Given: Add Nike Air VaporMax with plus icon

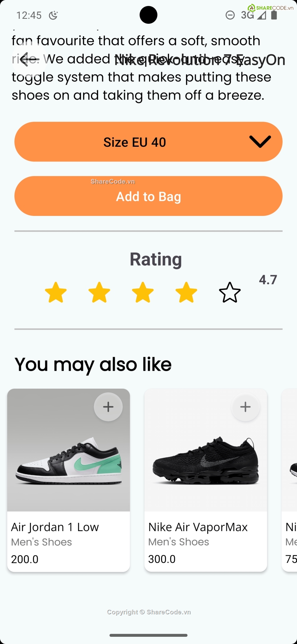Looking at the screenshot, I should point(245,407).
